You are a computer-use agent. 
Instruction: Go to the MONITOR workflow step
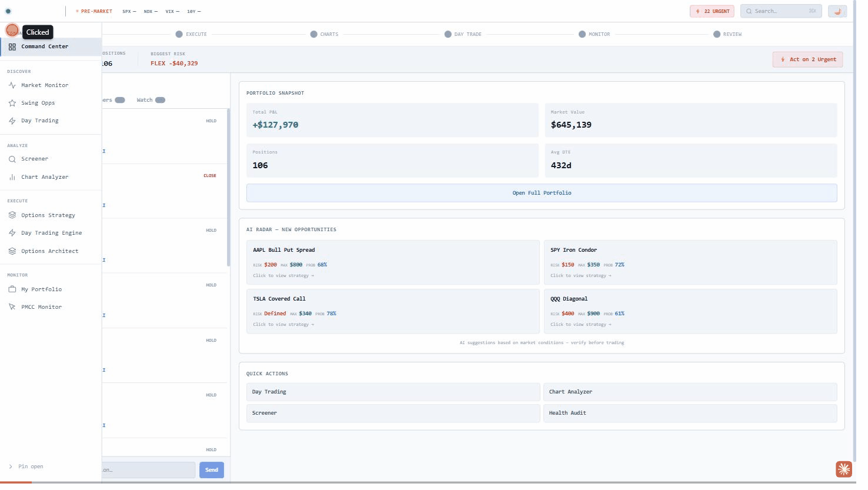(x=594, y=34)
